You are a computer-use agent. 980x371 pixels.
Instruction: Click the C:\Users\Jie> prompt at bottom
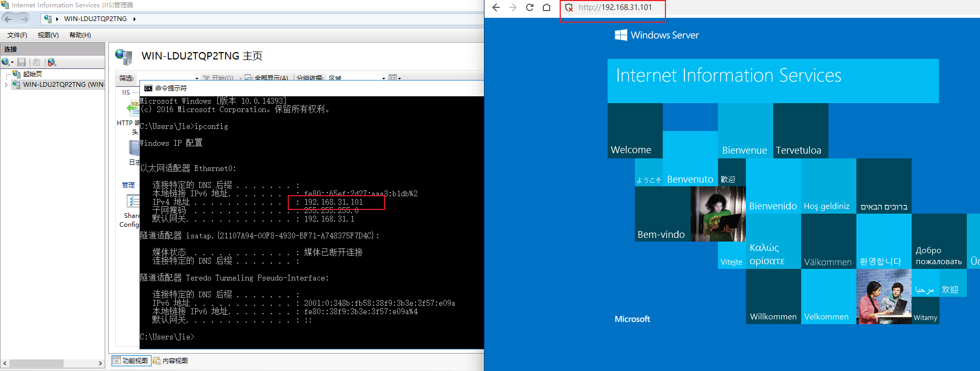coord(167,337)
